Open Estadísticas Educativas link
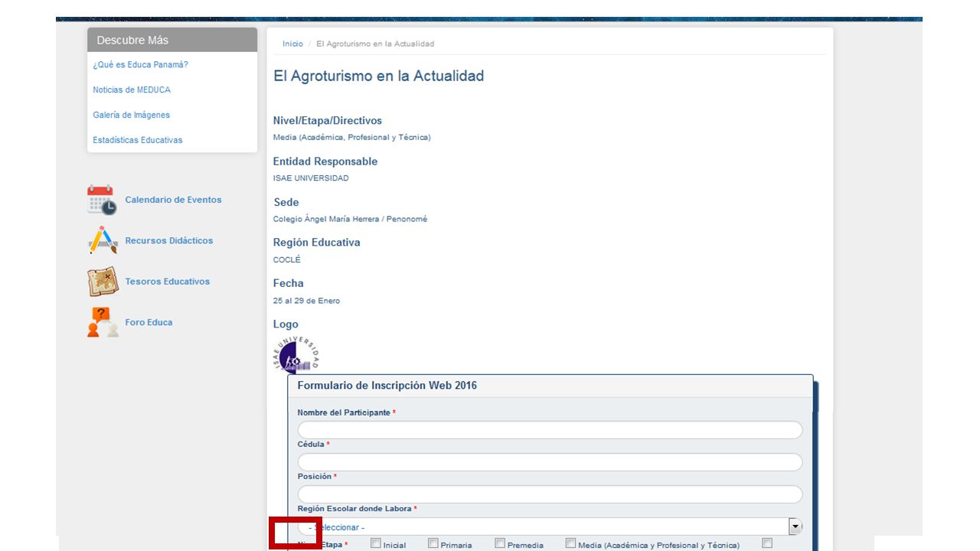Screen dimensions: 980x551 tap(138, 140)
